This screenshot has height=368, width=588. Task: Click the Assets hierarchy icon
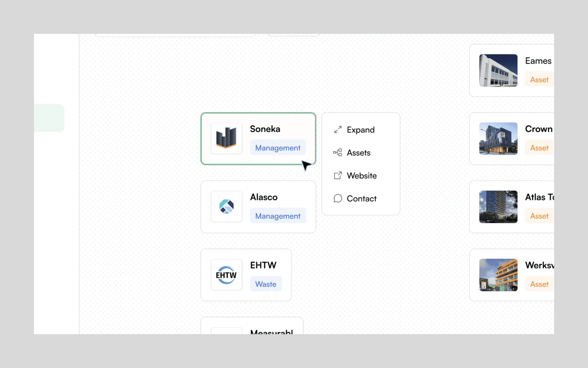(x=338, y=153)
